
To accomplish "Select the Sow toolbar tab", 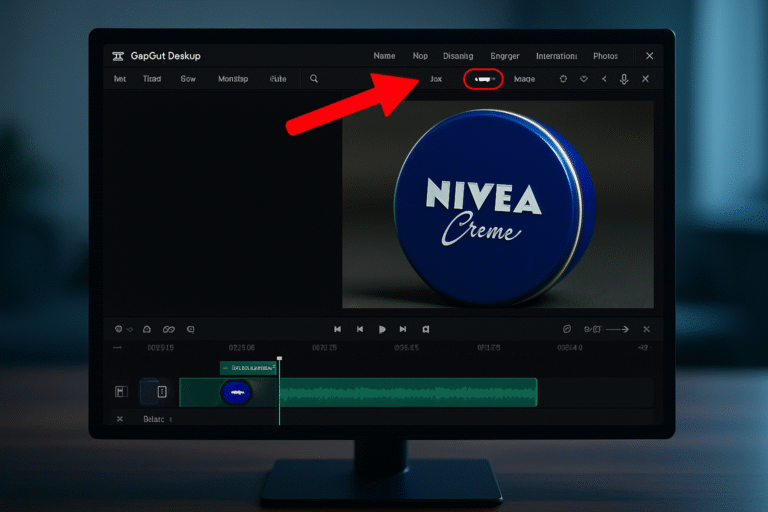I will pos(188,79).
